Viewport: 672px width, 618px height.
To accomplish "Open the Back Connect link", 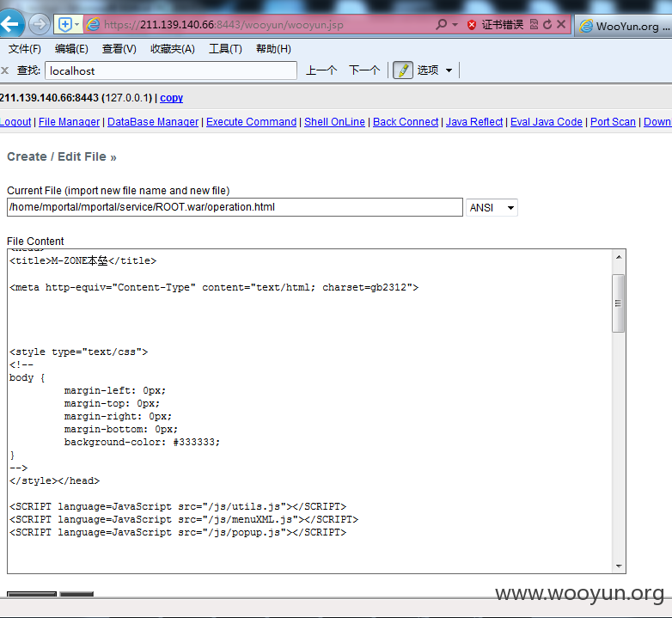I will pos(406,122).
